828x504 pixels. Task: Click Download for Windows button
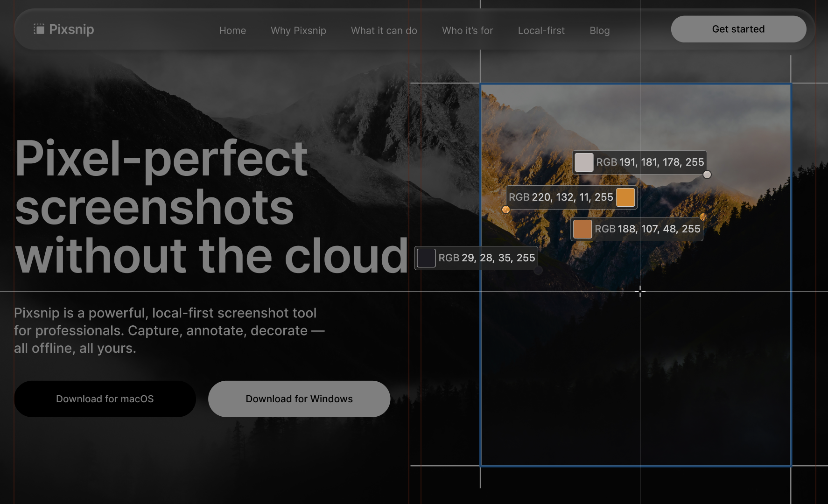tap(299, 399)
